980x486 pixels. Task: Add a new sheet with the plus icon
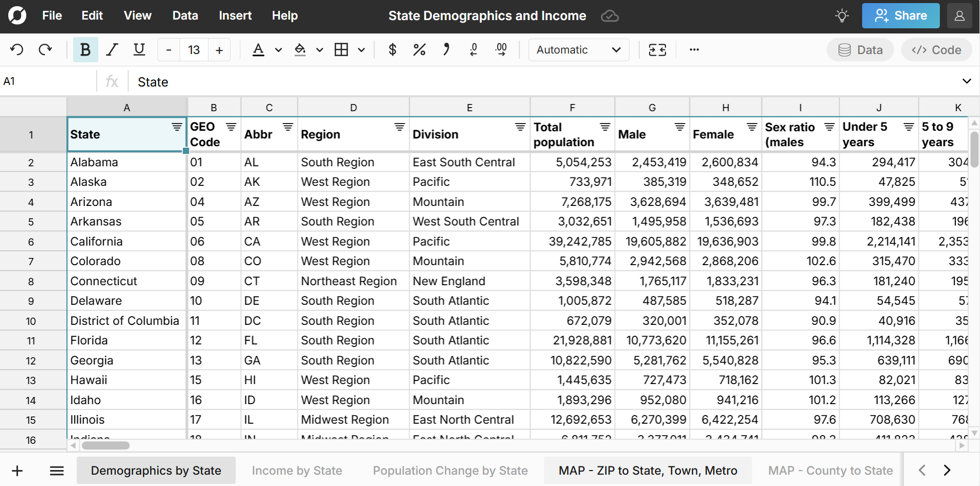(17, 470)
